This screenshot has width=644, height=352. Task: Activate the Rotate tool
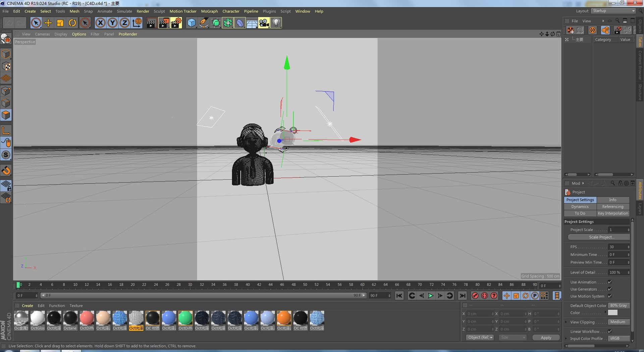[x=72, y=23]
